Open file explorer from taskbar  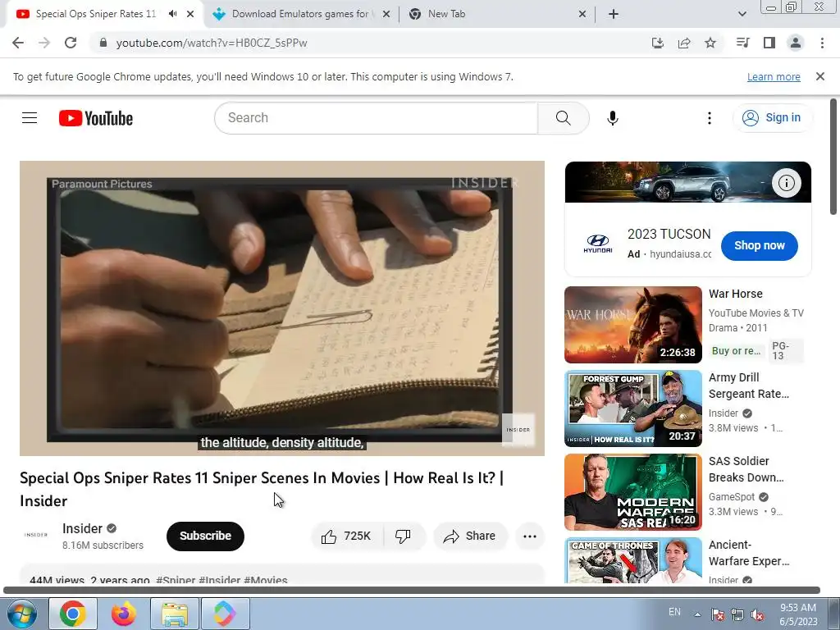pyautogui.click(x=176, y=614)
